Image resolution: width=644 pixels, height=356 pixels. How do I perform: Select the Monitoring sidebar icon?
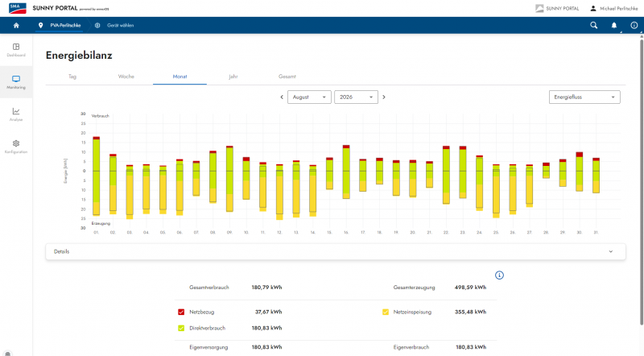coord(16,79)
